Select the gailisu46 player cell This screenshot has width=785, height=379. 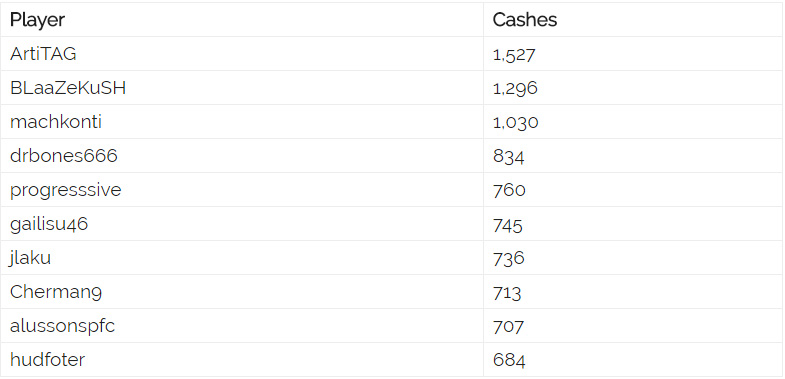click(242, 224)
